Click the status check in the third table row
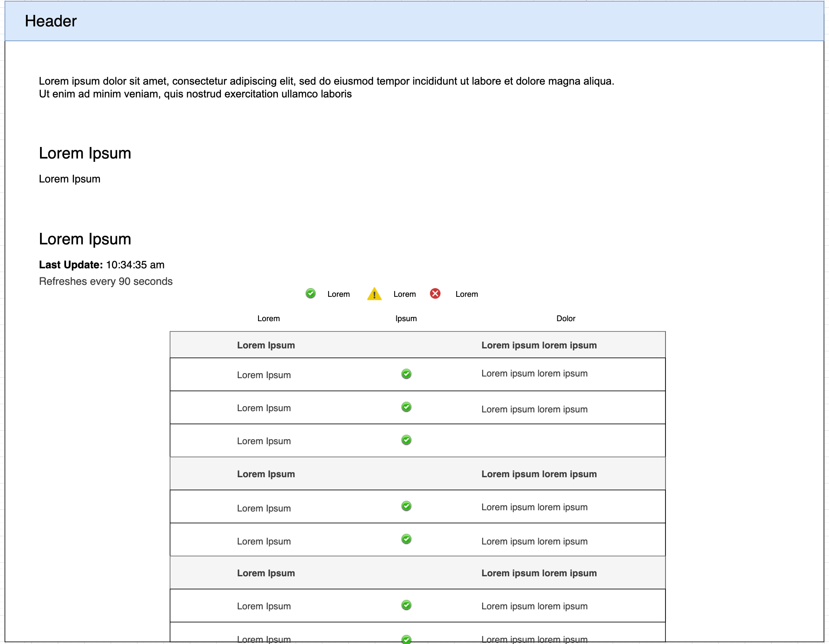 pos(406,440)
